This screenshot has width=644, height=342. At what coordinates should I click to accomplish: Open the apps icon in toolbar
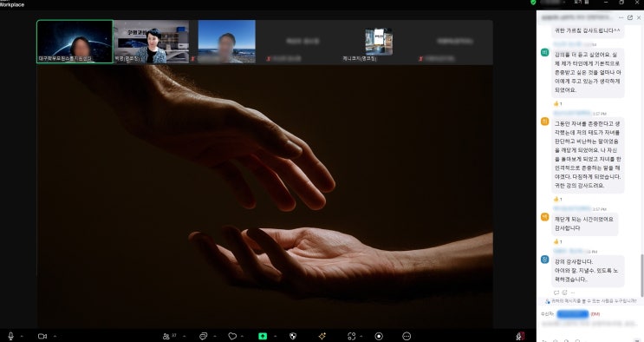point(351,336)
